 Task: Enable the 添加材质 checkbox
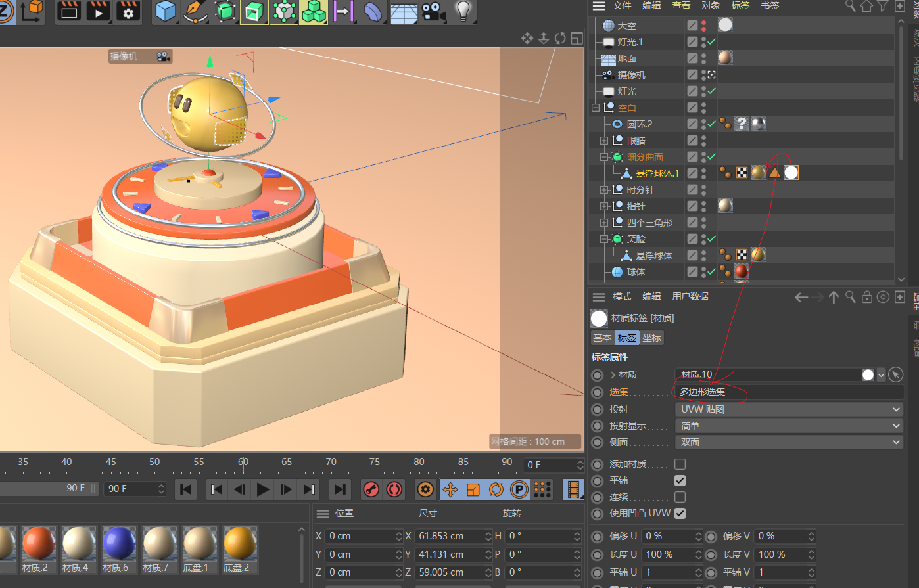(680, 464)
